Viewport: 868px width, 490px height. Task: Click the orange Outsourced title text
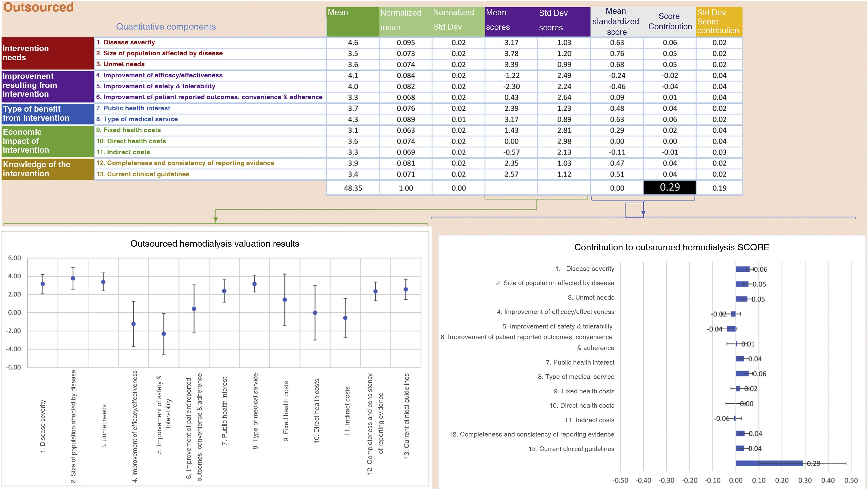click(x=38, y=8)
